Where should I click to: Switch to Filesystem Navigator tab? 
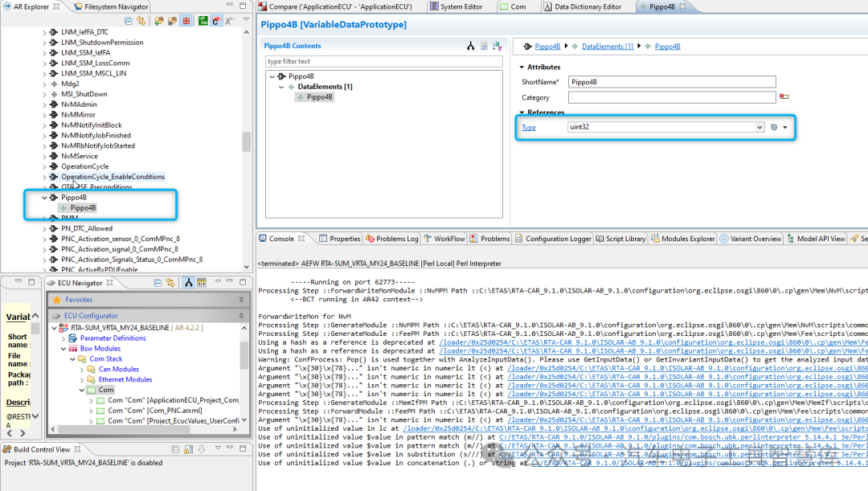(111, 6)
